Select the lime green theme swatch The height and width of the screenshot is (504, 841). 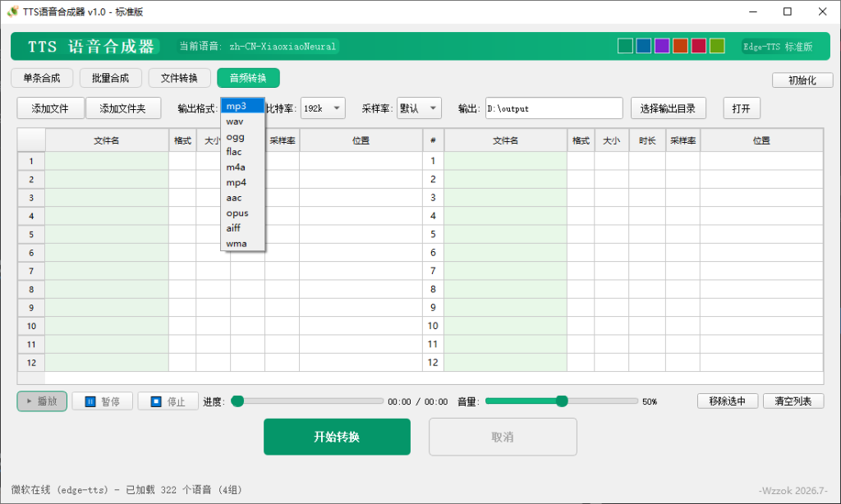(x=717, y=46)
